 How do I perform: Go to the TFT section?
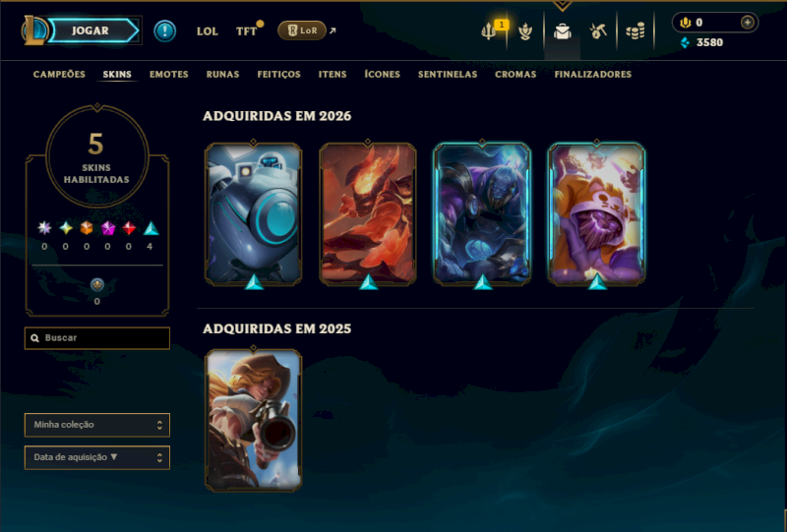tap(247, 31)
